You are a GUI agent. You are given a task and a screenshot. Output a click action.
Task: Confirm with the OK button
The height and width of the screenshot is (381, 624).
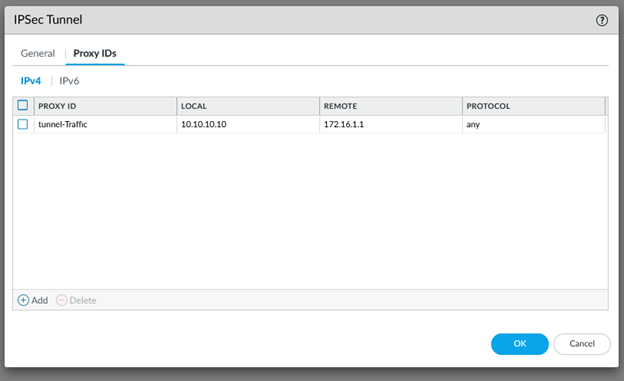click(520, 344)
